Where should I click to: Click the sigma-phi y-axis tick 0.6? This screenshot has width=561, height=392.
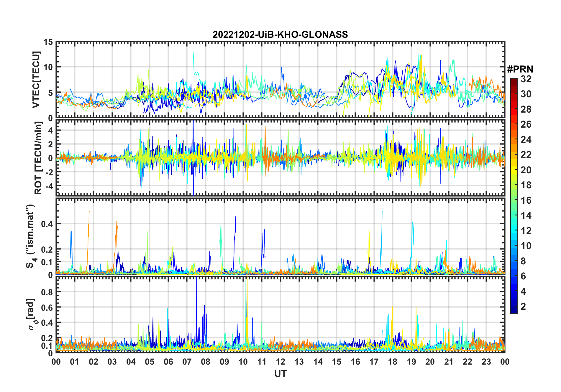47,307
